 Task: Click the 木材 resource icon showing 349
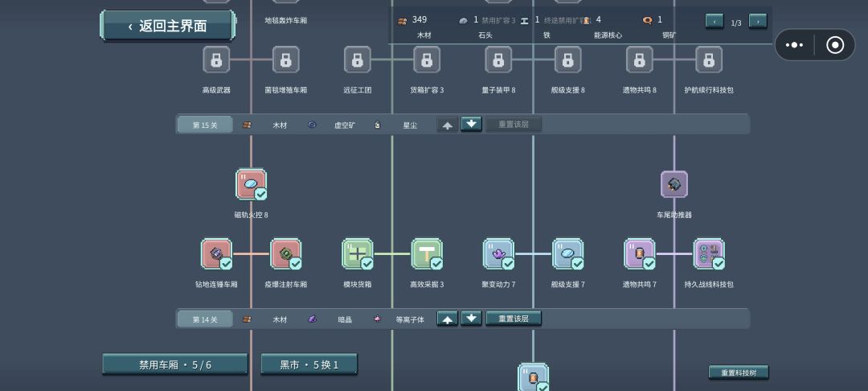[x=403, y=20]
